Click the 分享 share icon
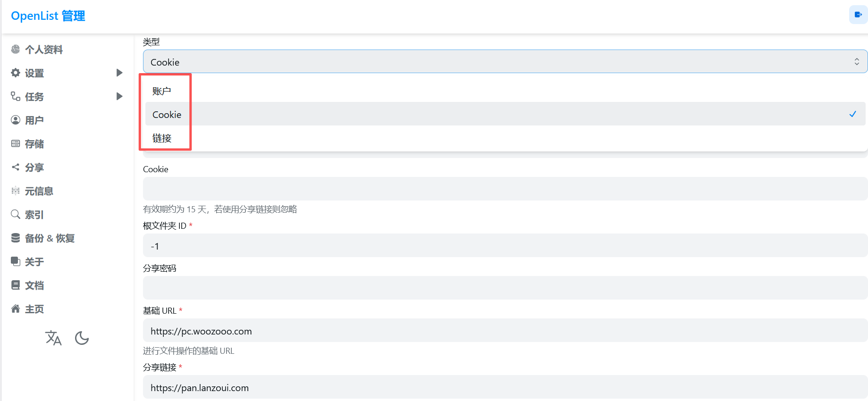 (x=16, y=167)
